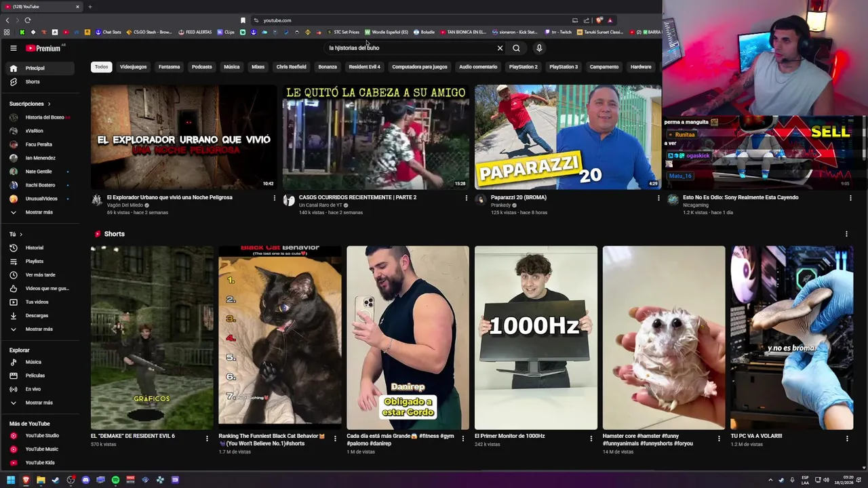Select the PlayStation 2 filter chip
Screen dimensions: 868x488
point(524,67)
